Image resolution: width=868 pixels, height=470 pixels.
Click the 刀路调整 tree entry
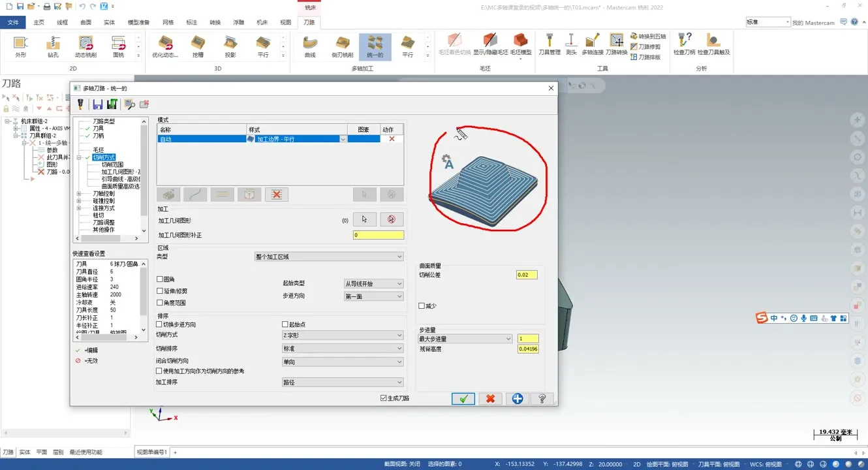pos(103,223)
